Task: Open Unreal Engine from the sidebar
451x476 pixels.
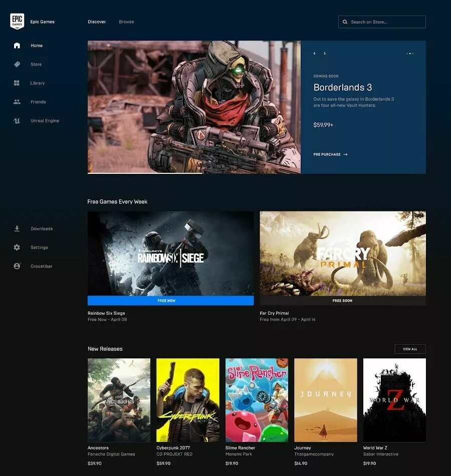Action: pyautogui.click(x=17, y=120)
